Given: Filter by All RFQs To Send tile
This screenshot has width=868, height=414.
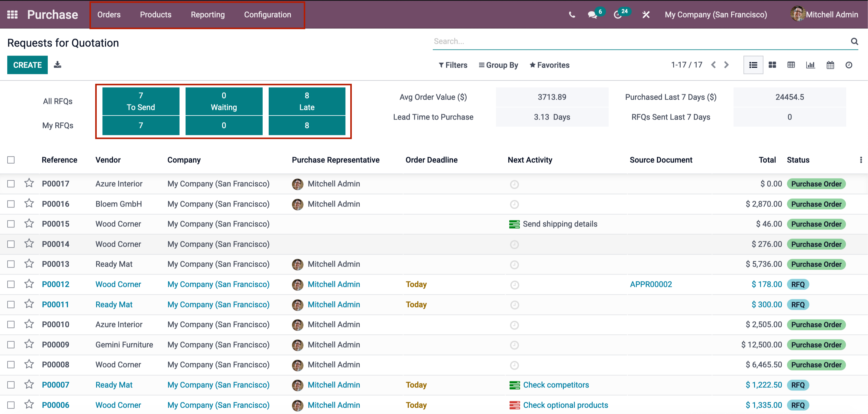Looking at the screenshot, I should (141, 101).
